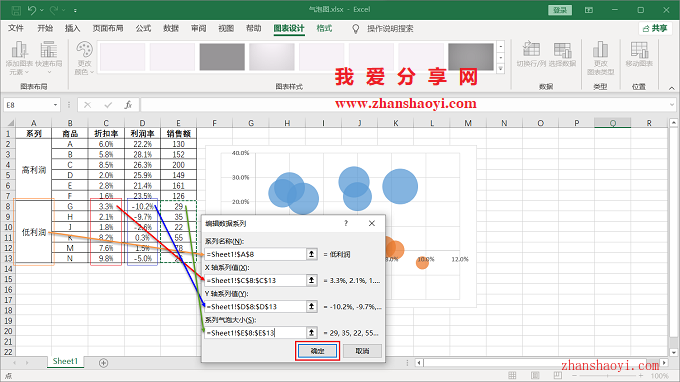Select the Sheet1 worksheet tab
This screenshot has height=382, width=680.
click(x=65, y=361)
